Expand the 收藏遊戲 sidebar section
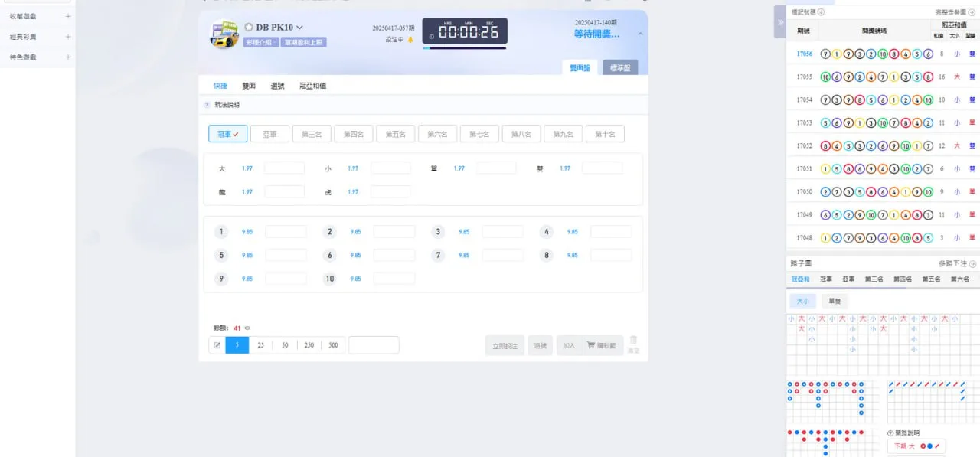The width and height of the screenshot is (980, 457). [68, 16]
